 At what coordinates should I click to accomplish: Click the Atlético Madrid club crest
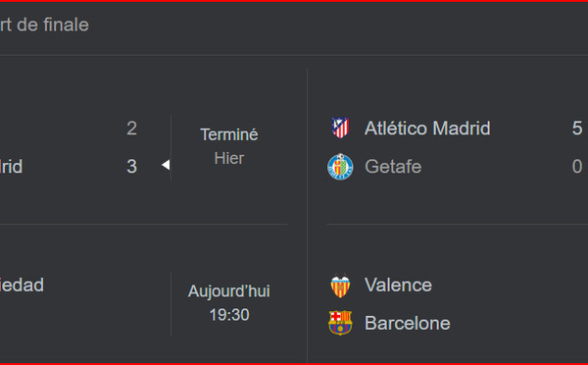point(340,129)
